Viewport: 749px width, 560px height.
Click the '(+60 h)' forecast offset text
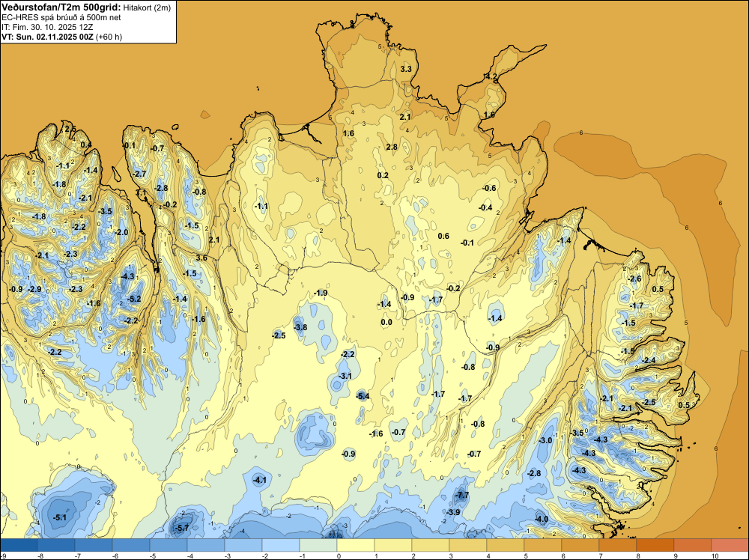click(x=109, y=37)
